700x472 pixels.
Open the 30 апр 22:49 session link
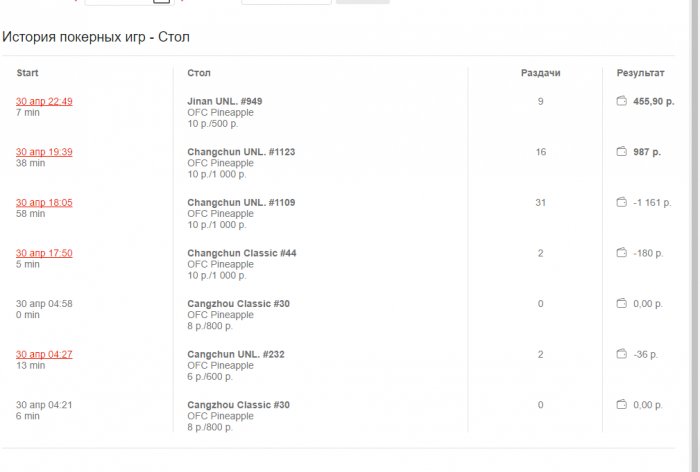(x=44, y=101)
